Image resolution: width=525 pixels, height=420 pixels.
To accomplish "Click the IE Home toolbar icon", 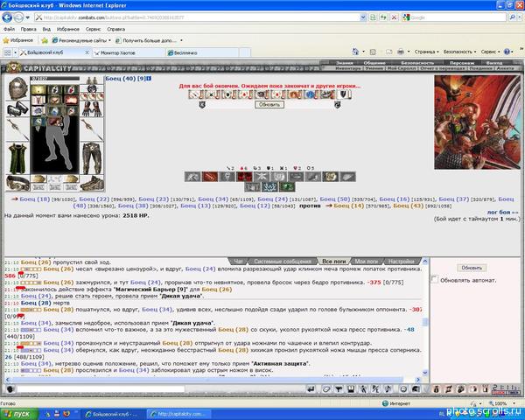I will coord(355,52).
